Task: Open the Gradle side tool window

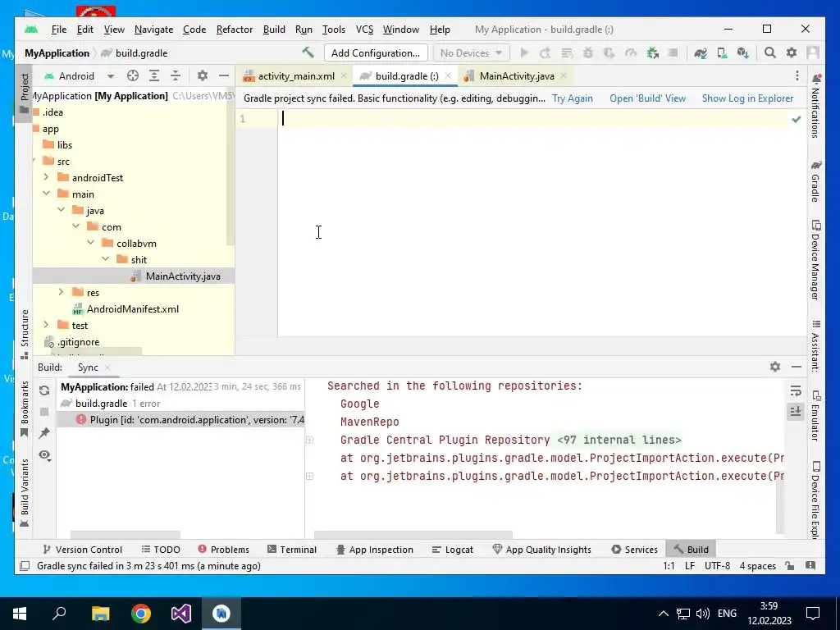Action: pyautogui.click(x=816, y=181)
